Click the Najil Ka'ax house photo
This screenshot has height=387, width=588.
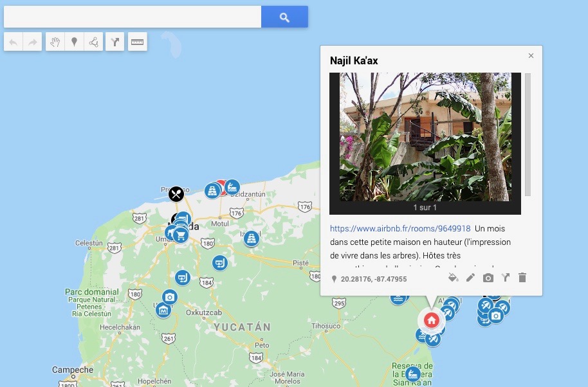[x=425, y=137]
